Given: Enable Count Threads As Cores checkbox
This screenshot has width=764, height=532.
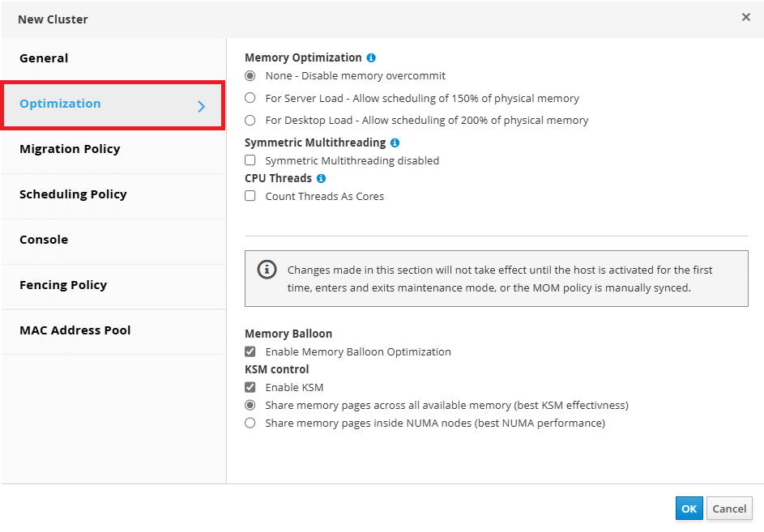Looking at the screenshot, I should (250, 196).
